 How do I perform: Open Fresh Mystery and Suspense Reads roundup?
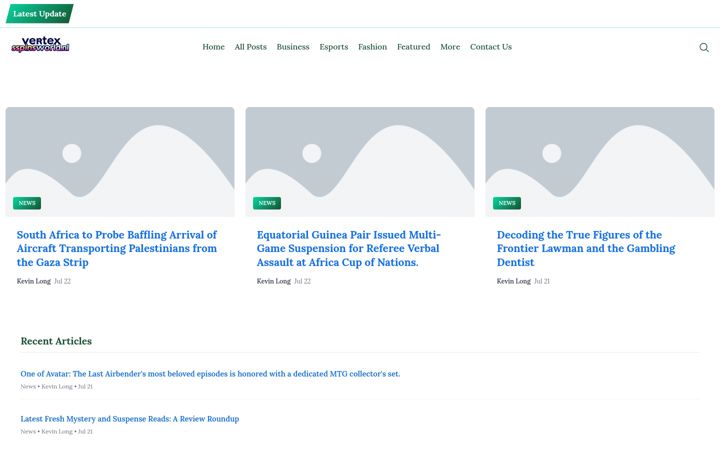click(129, 419)
